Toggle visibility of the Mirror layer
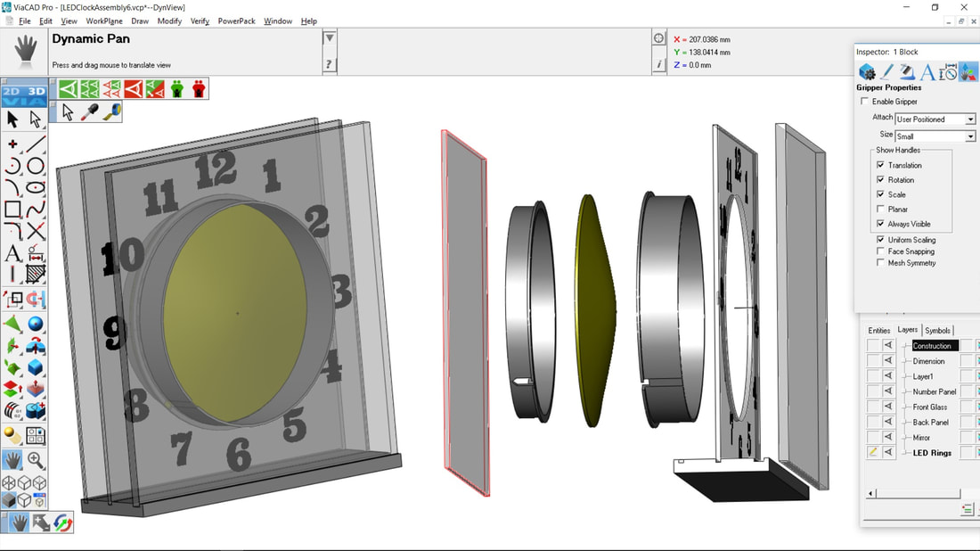Viewport: 980px width, 551px height. [888, 438]
